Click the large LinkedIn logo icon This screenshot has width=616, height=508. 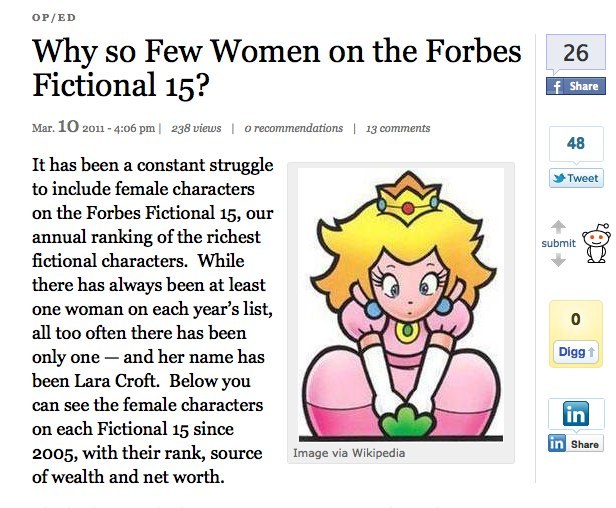575,413
